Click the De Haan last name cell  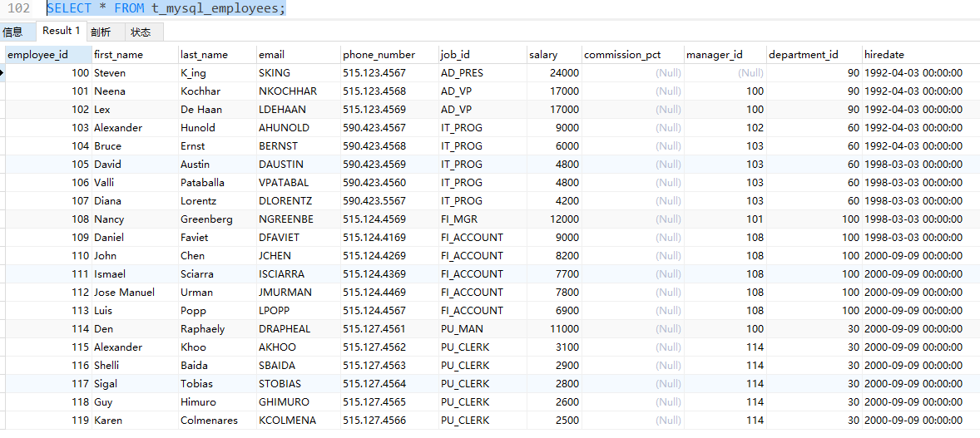(x=217, y=110)
